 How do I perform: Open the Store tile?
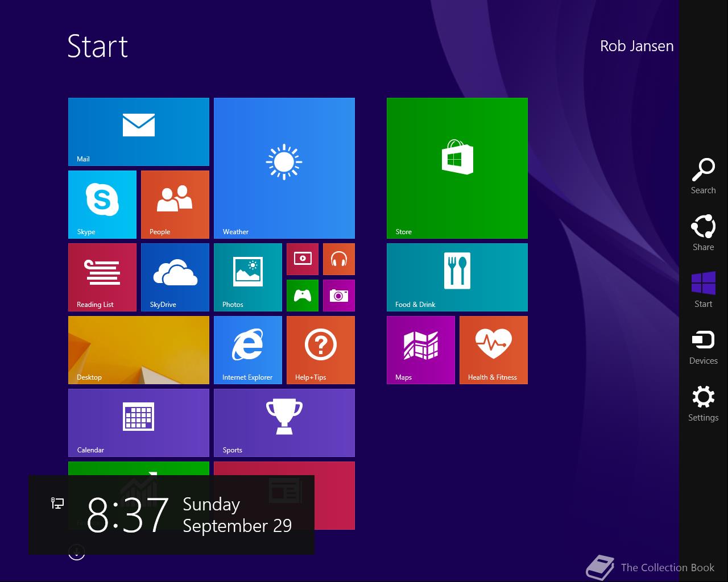(x=457, y=168)
